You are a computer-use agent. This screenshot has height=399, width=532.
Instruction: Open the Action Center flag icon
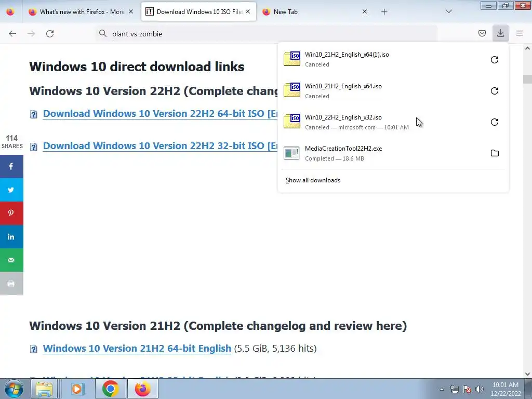tap(467, 389)
